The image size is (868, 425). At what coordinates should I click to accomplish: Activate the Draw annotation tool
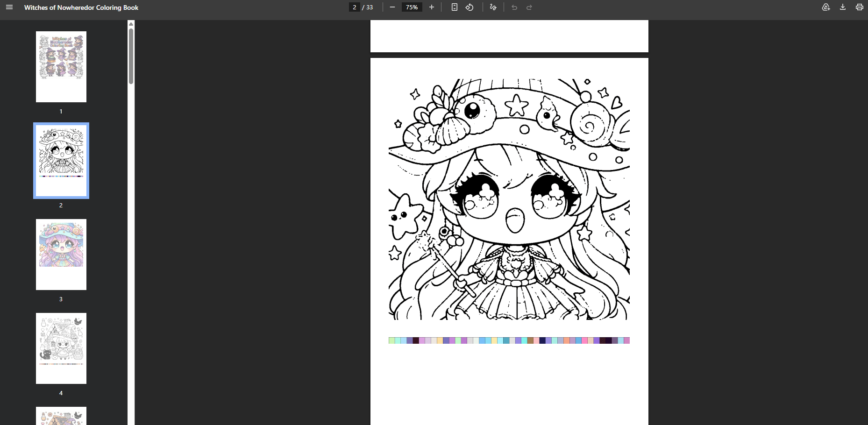click(493, 7)
